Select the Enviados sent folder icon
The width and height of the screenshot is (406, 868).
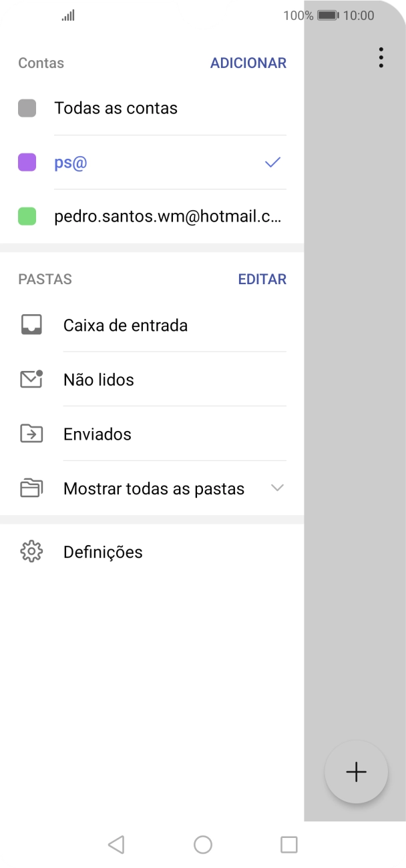point(31,434)
